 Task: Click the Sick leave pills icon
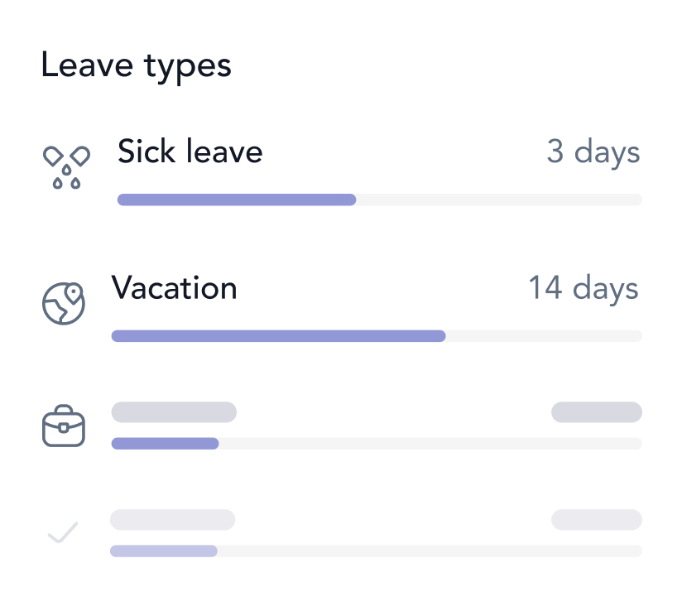click(x=66, y=167)
